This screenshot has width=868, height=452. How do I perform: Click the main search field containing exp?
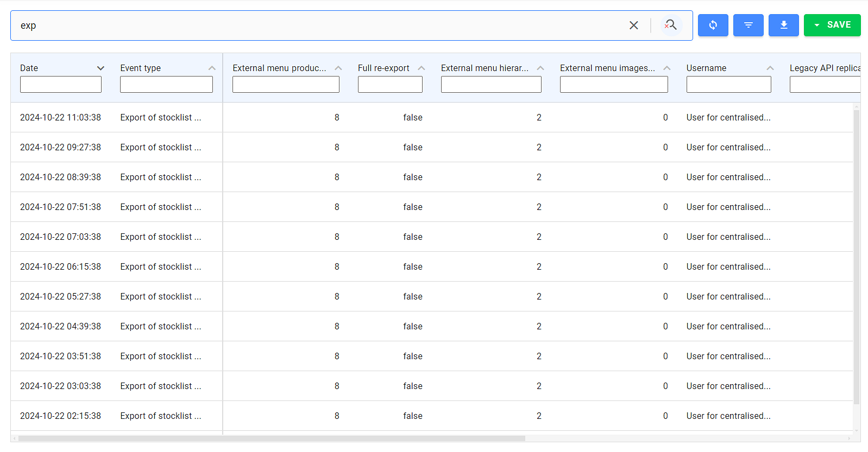point(320,26)
